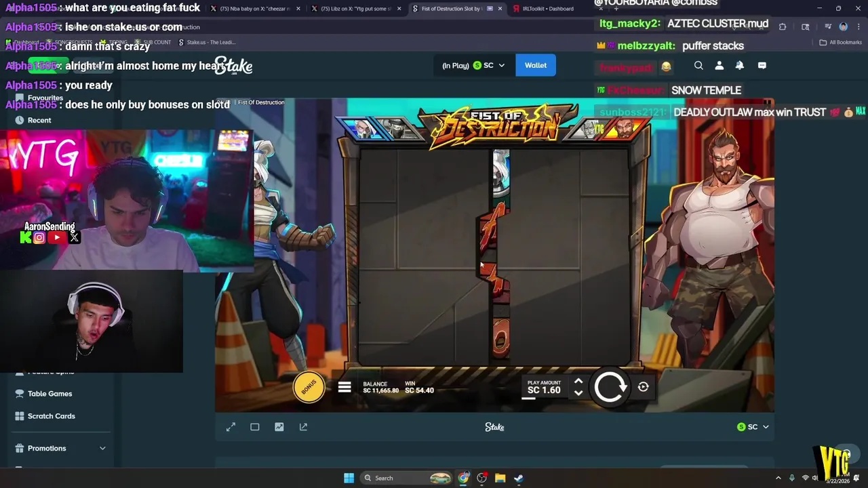The image size is (868, 488).
Task: Enter fullscreen mode for the game
Action: click(x=231, y=427)
